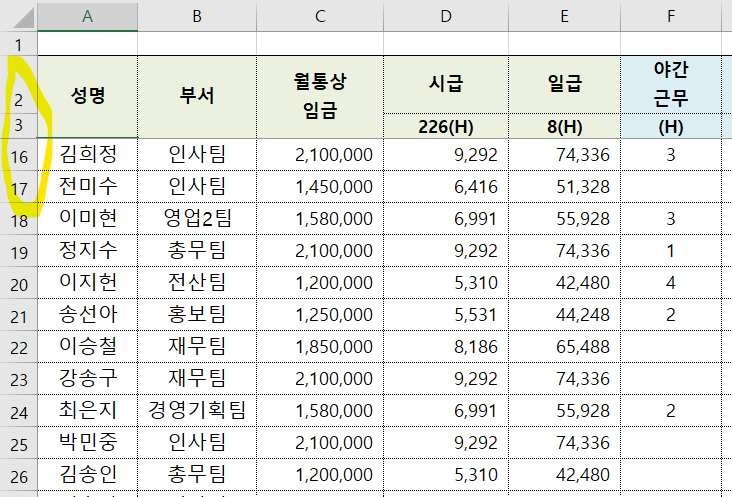Click the 월통상 임금 header cell
Viewport: 732px width, 497px height.
[x=320, y=97]
